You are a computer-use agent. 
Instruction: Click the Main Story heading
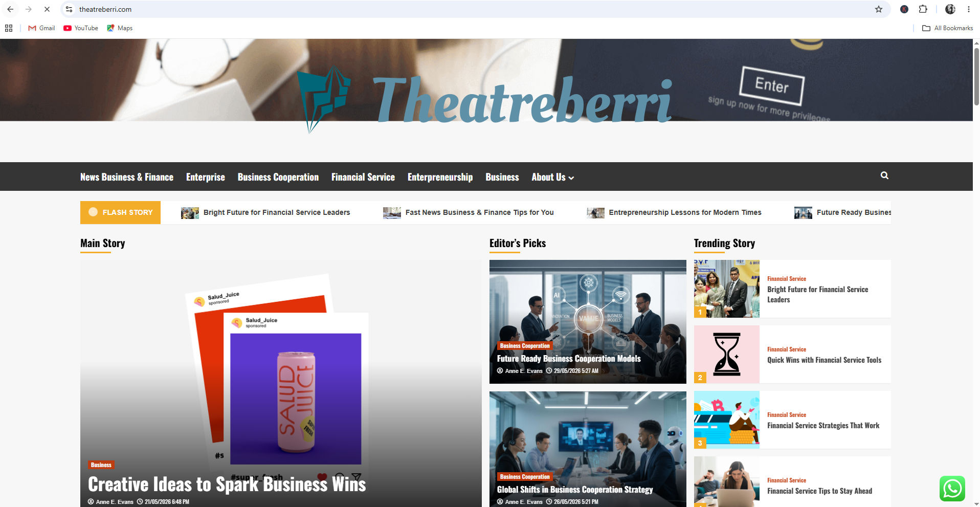(x=103, y=244)
